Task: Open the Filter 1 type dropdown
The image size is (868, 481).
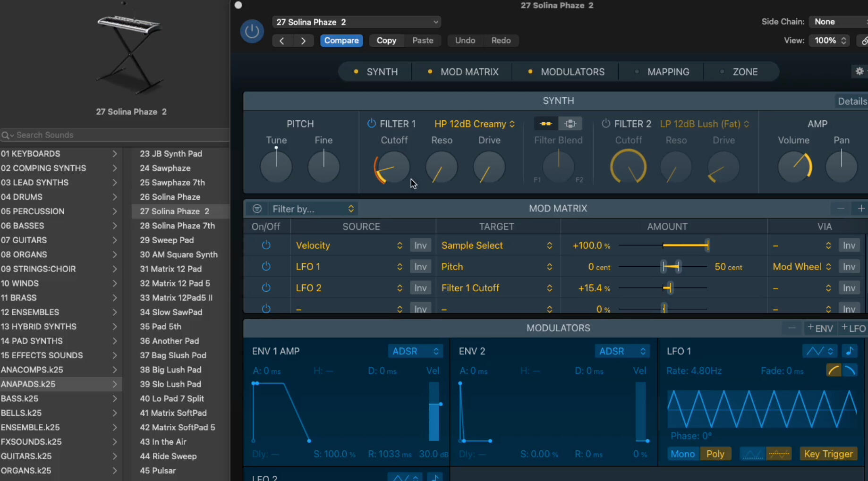Action: pos(474,124)
